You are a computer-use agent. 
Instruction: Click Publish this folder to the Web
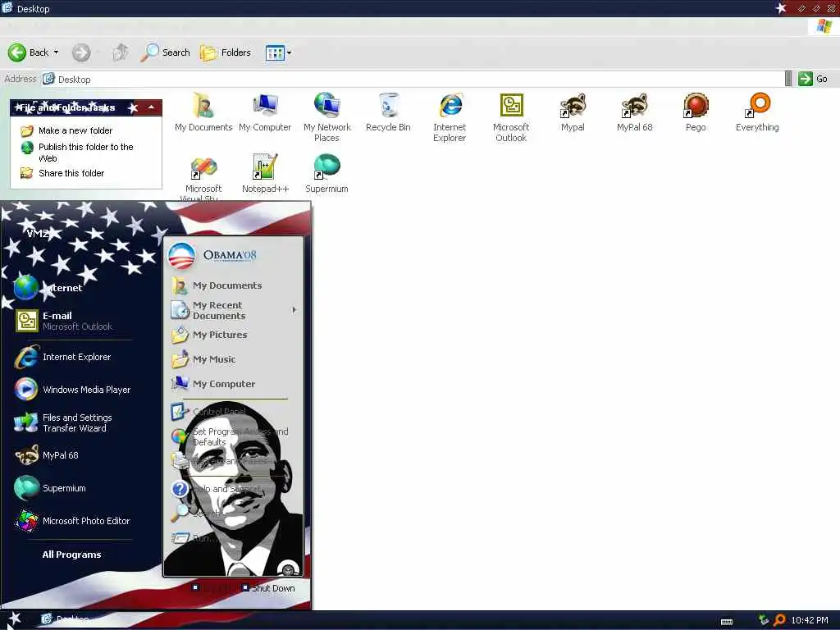(85, 152)
